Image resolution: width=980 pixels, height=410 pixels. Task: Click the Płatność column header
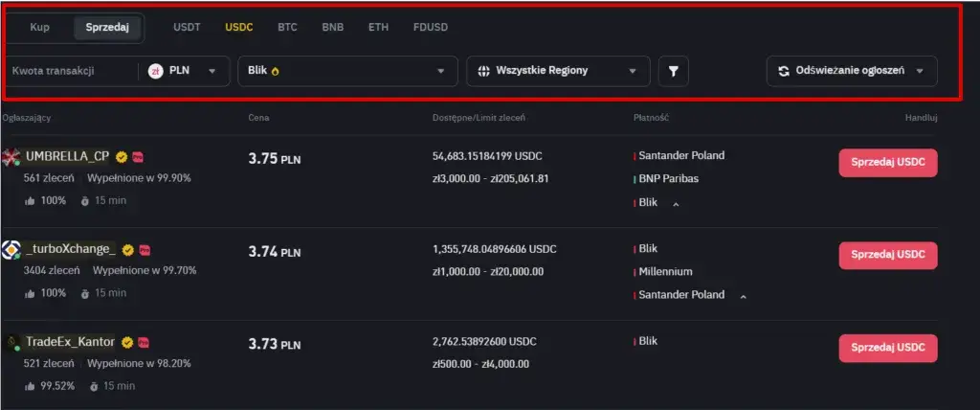click(x=651, y=118)
